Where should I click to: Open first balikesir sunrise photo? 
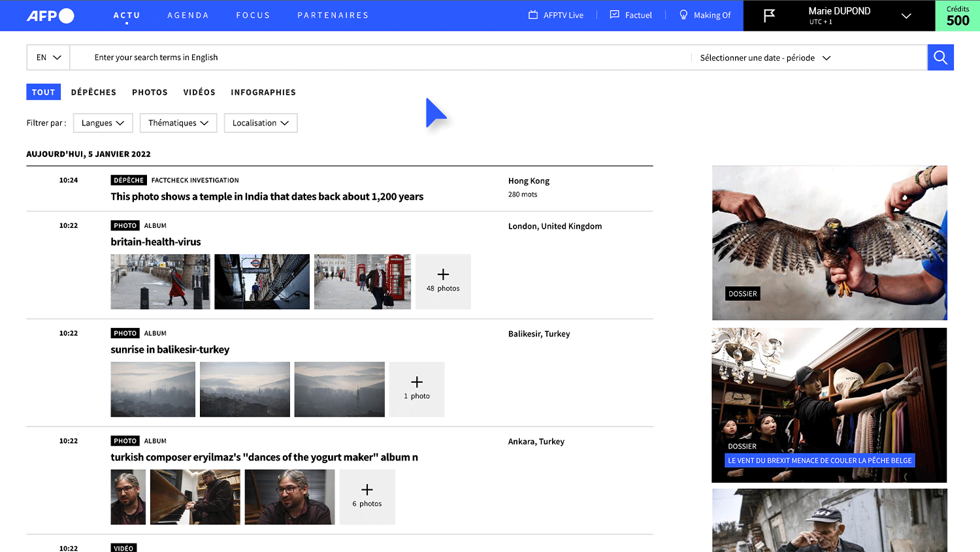point(153,389)
